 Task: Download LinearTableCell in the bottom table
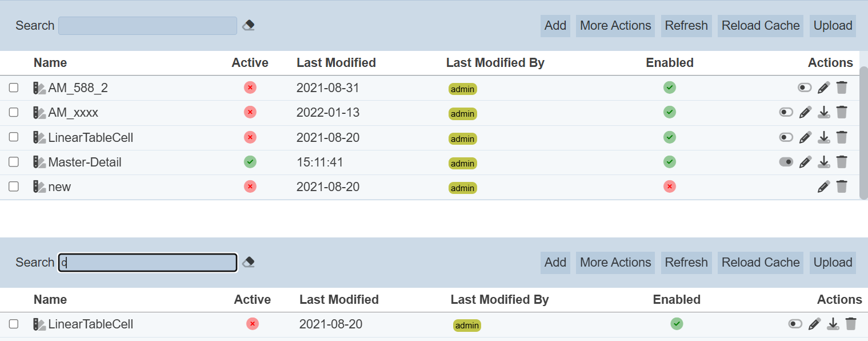tap(833, 324)
